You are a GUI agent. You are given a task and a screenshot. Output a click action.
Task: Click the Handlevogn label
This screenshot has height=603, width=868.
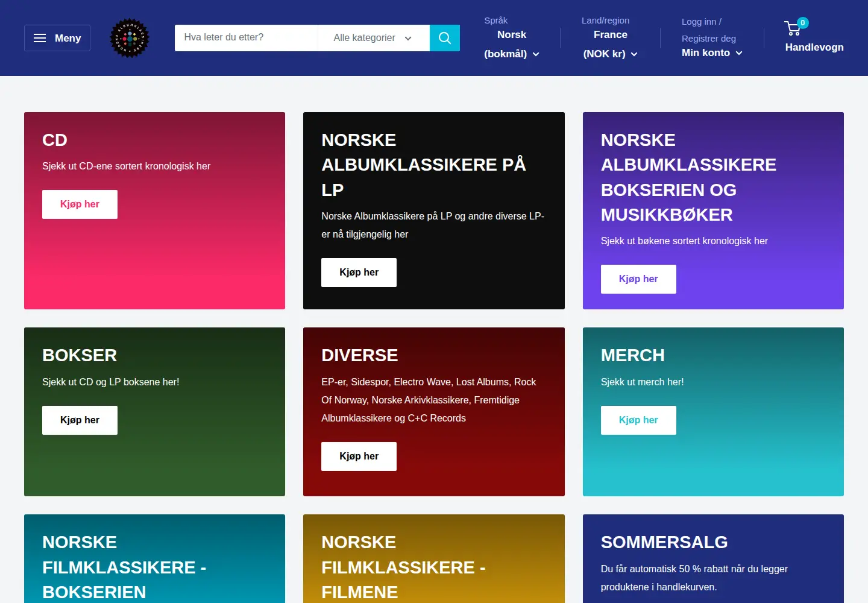[x=814, y=48]
